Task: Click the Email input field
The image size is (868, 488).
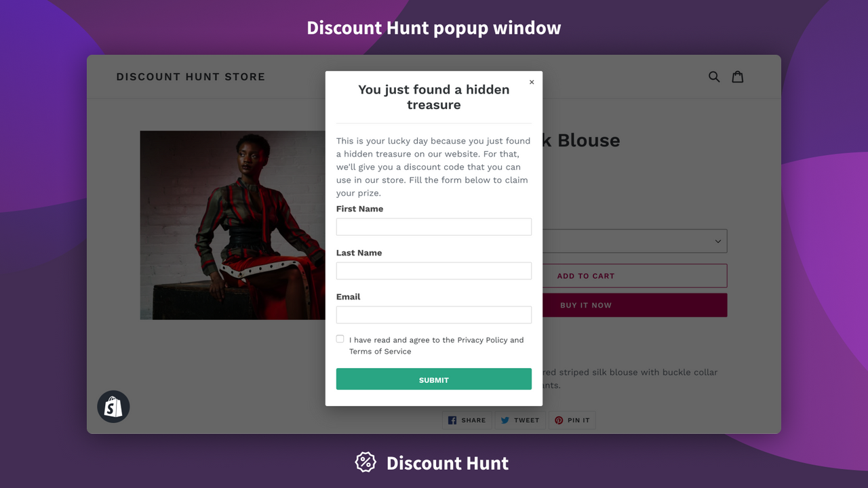Action: click(x=433, y=314)
